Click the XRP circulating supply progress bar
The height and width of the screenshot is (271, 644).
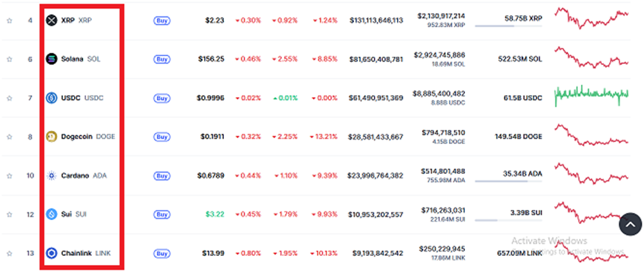(x=508, y=26)
